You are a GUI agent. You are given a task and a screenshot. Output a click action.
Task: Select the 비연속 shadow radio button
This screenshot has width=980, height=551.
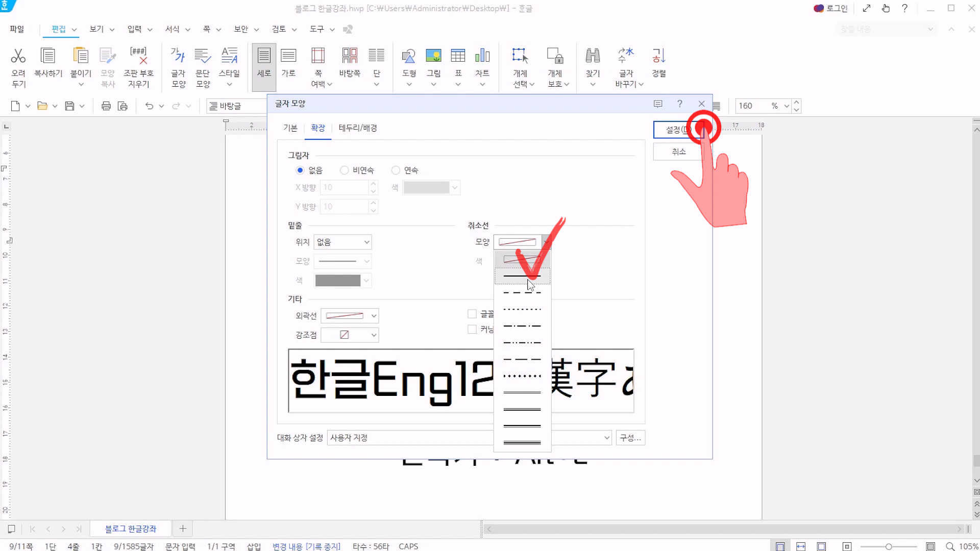tap(345, 170)
